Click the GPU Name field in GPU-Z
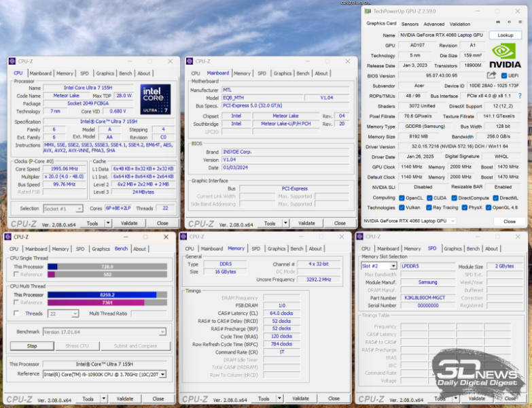532x408 pixels. pyautogui.click(x=442, y=35)
